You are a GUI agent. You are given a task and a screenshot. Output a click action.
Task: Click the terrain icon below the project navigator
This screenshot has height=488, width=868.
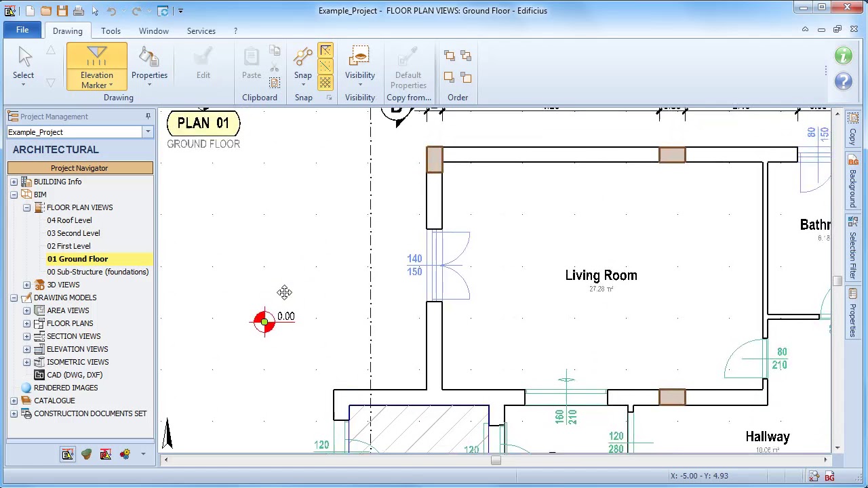[86, 454]
